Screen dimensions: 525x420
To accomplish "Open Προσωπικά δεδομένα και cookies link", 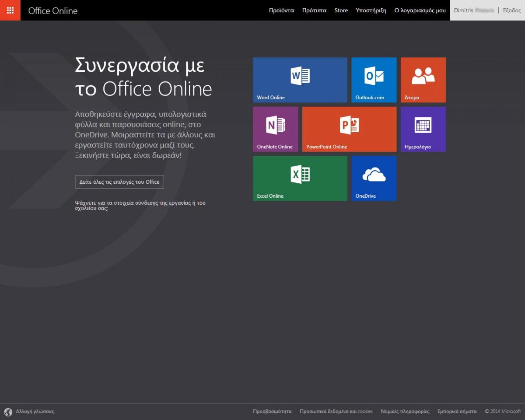I will [336, 412].
